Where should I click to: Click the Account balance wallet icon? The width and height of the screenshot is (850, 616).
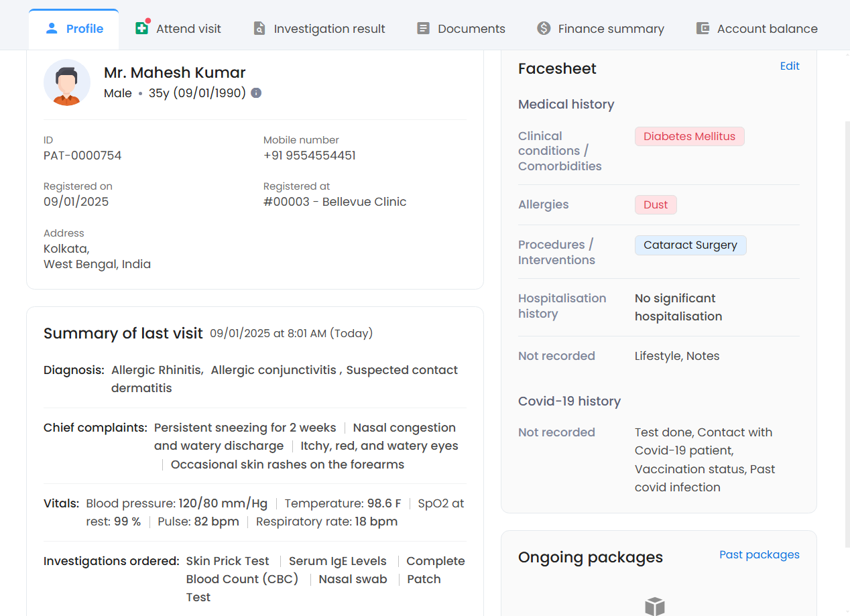click(x=703, y=28)
